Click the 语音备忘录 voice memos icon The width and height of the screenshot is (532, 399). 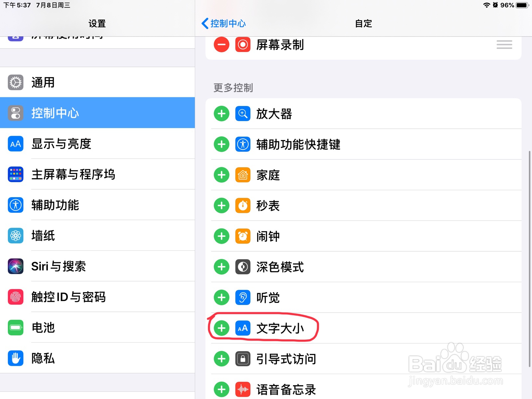[x=243, y=389]
